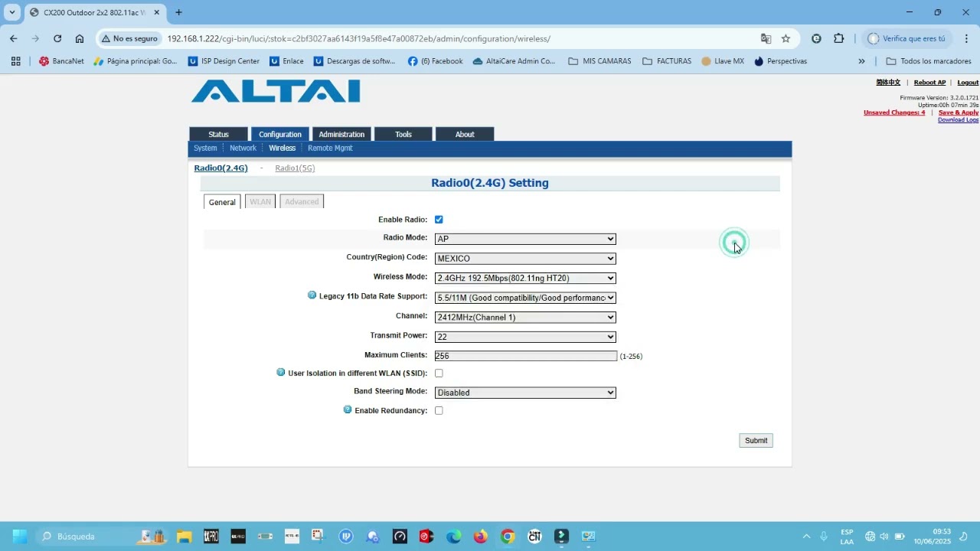Click the ALTAI logo

[x=276, y=92]
